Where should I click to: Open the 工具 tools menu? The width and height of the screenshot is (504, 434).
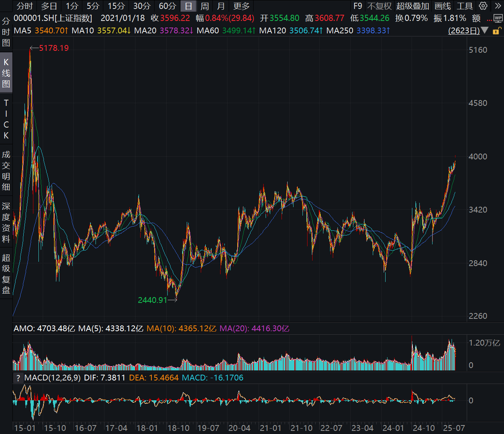pyautogui.click(x=464, y=6)
